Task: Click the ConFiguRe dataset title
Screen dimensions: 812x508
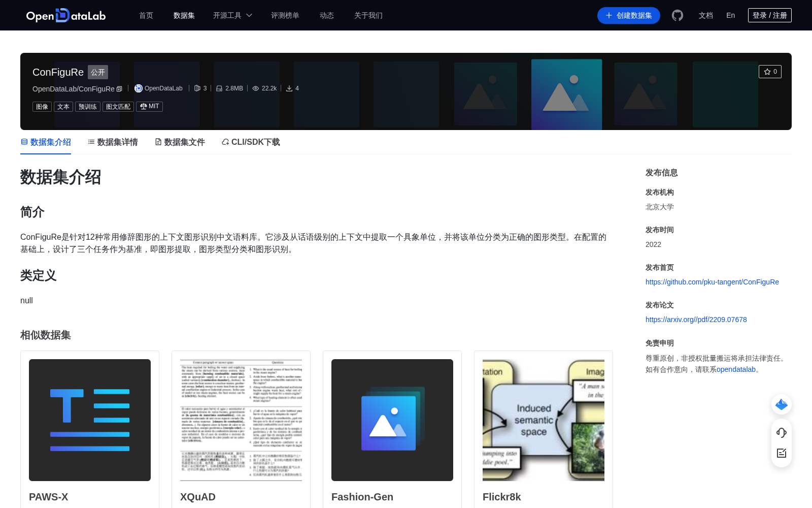Action: click(58, 72)
